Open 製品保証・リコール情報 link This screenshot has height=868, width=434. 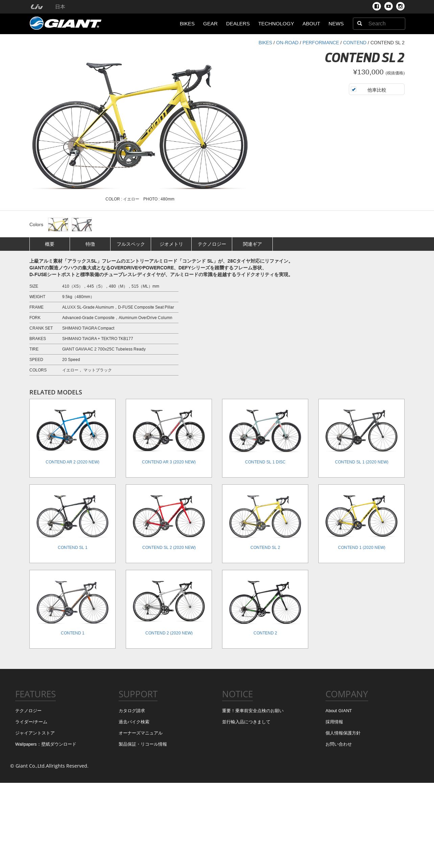(143, 744)
